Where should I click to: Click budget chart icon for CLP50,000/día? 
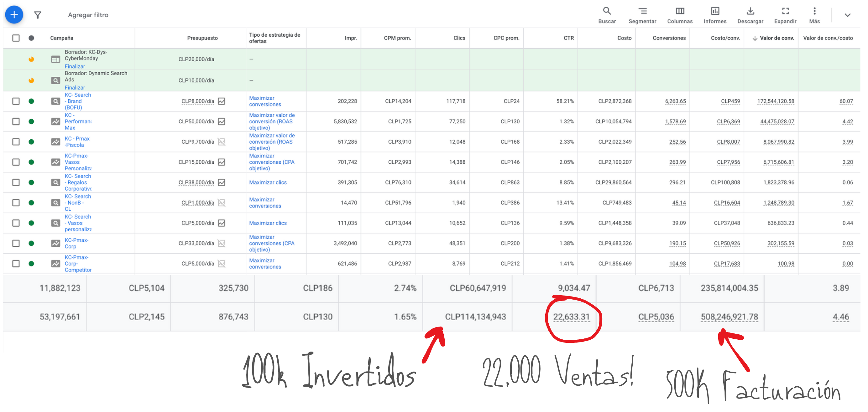[221, 121]
